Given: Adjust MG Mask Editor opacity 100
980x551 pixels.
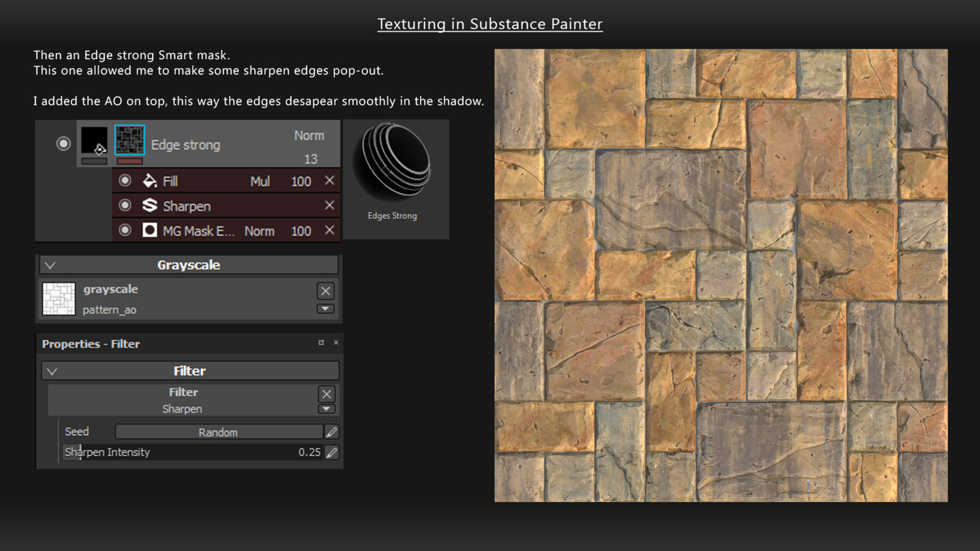Looking at the screenshot, I should pos(301,231).
